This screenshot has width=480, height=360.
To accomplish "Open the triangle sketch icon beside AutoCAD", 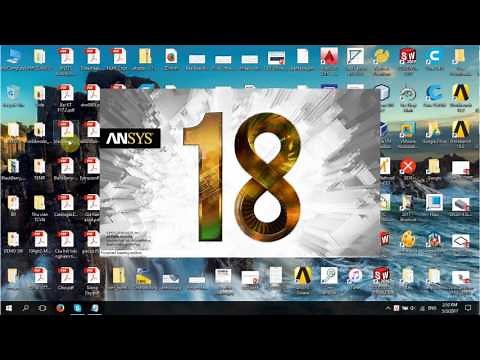I will 355,56.
